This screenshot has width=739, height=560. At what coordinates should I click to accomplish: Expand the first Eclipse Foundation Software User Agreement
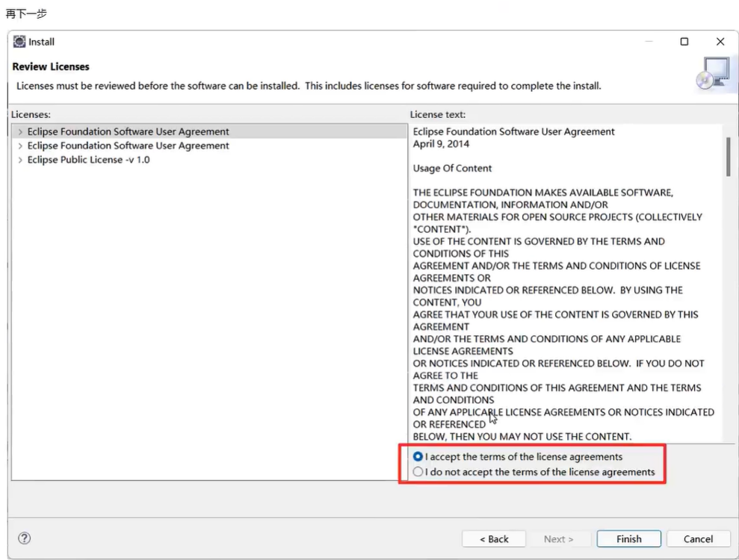20,131
